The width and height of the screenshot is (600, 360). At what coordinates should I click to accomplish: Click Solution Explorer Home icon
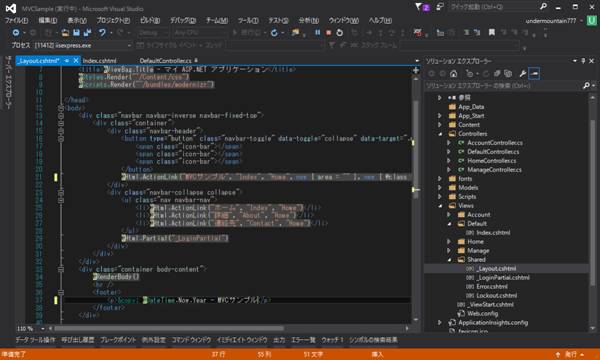(x=453, y=74)
